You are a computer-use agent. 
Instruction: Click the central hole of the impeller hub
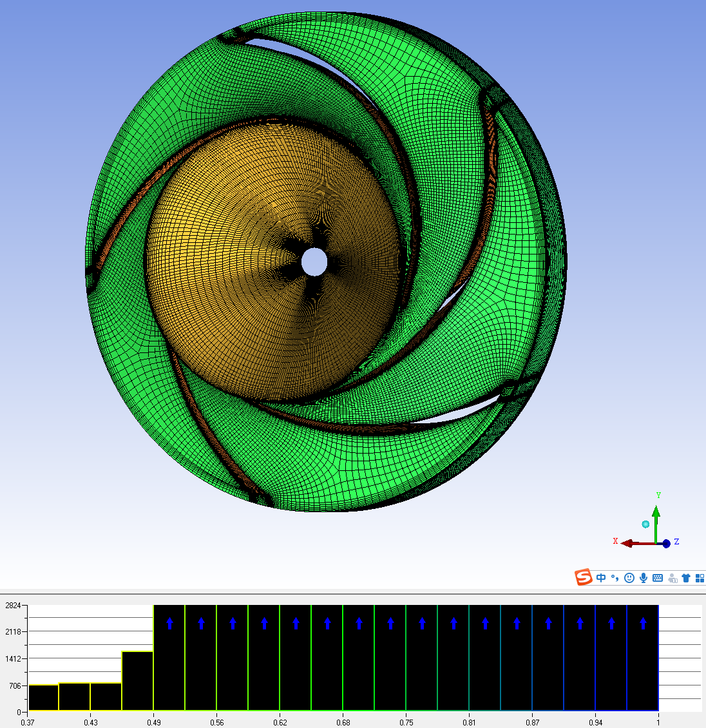pos(314,262)
